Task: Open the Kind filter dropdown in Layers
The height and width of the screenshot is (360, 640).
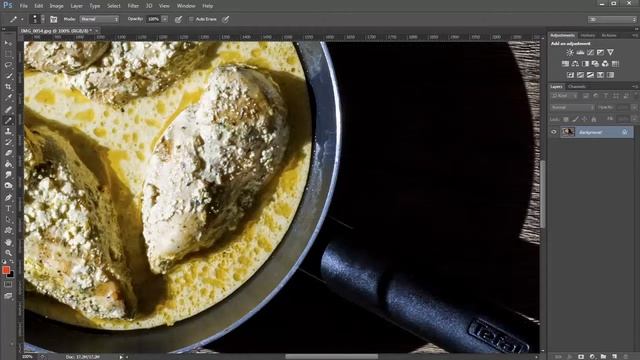Action: pos(564,96)
